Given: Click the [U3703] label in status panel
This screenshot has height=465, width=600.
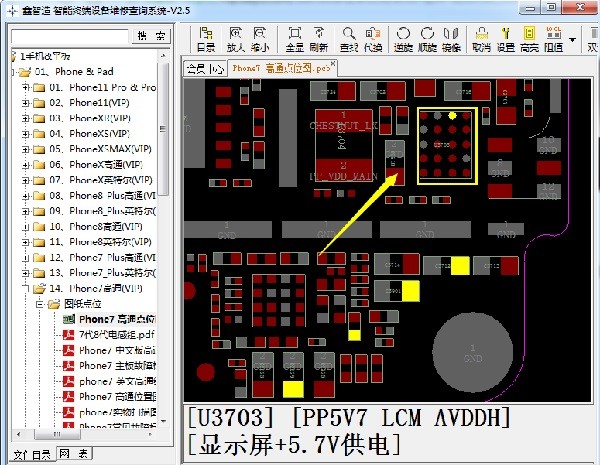Looking at the screenshot, I should pos(231,418).
